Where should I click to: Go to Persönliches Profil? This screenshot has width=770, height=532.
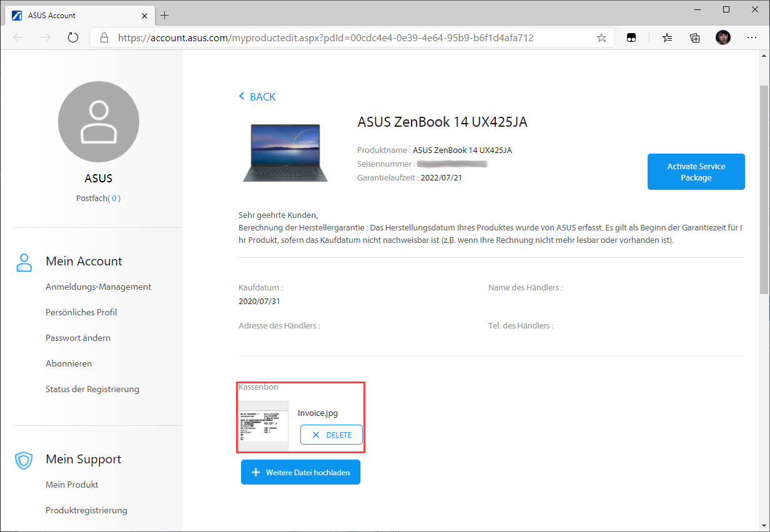point(81,312)
